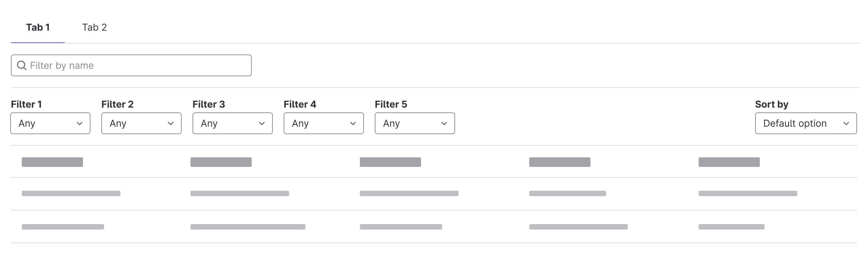Image resolution: width=868 pixels, height=267 pixels.
Task: Click the Filter 5 dropdown chevron
Action: [444, 123]
